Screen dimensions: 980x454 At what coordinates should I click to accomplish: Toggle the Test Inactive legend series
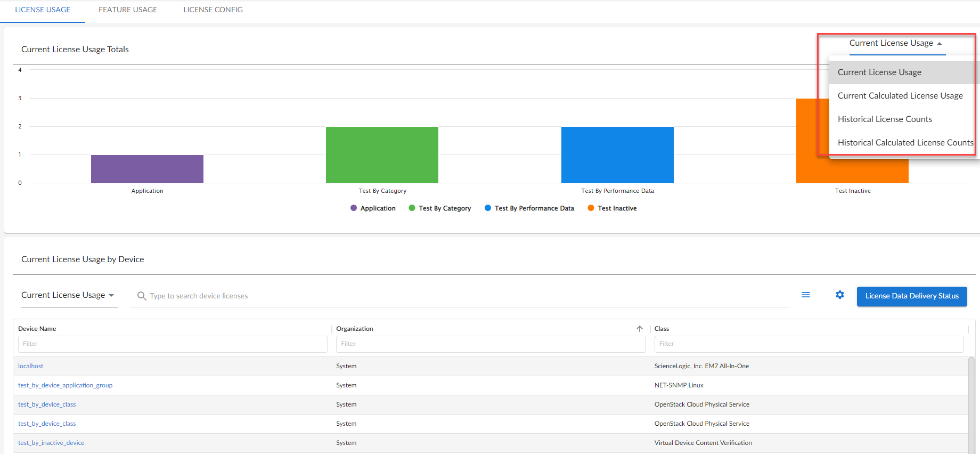(612, 208)
